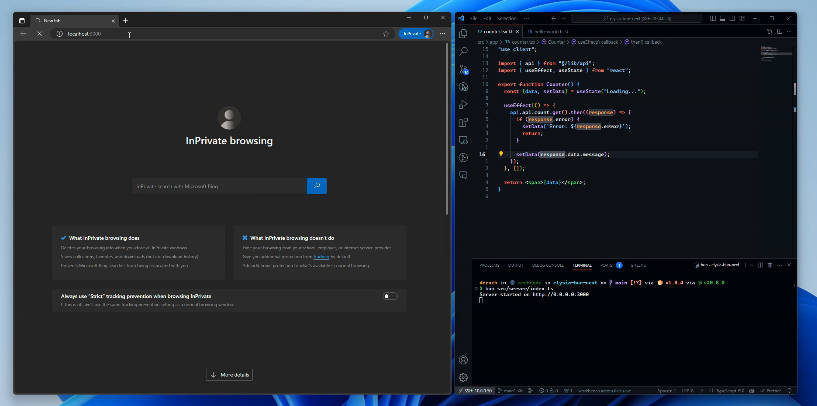Split the terminal in VS Code panel

click(760, 265)
